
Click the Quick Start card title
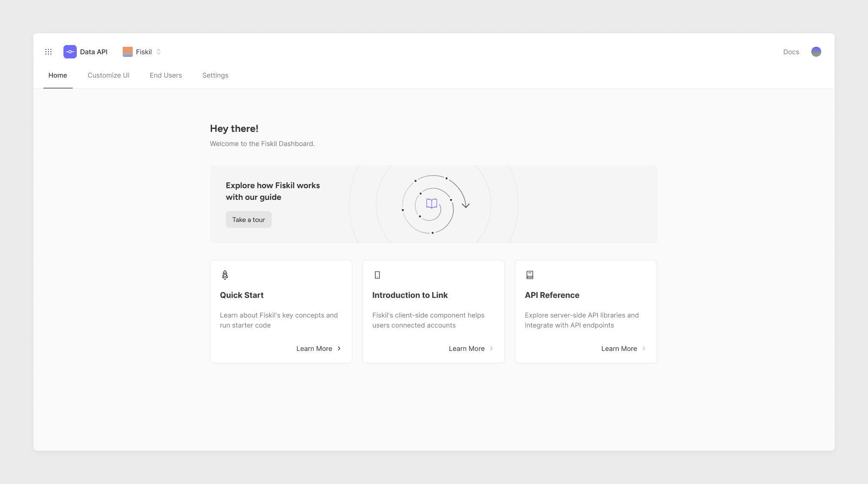(242, 295)
